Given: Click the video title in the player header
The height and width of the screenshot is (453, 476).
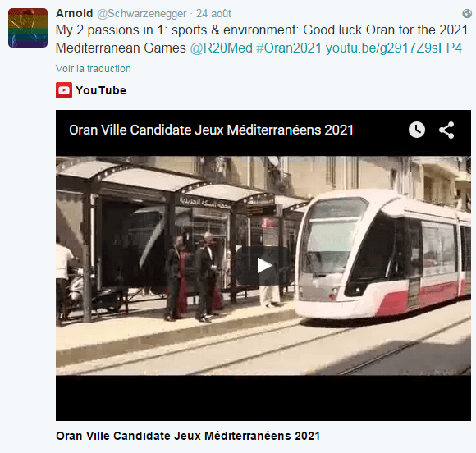Looking at the screenshot, I should pyautogui.click(x=211, y=130).
